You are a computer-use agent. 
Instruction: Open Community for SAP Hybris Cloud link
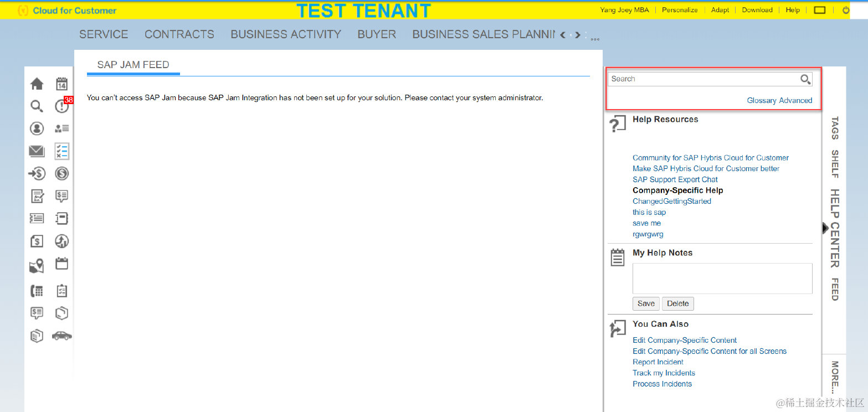tap(711, 158)
